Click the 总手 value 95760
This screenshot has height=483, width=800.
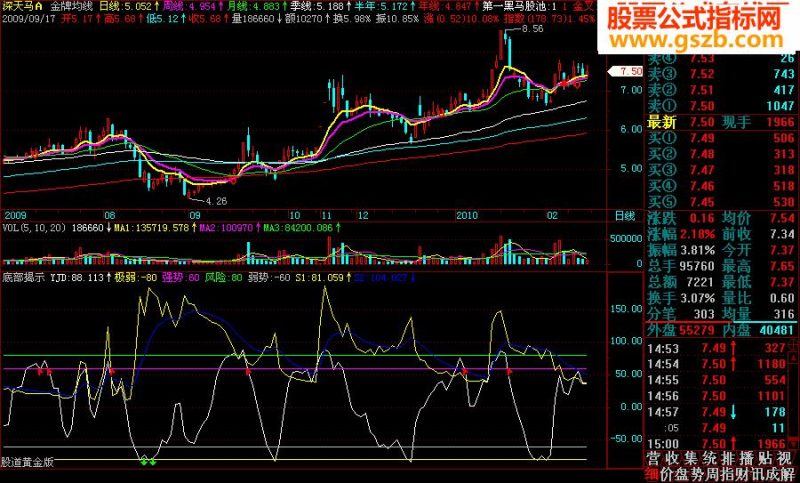point(696,266)
